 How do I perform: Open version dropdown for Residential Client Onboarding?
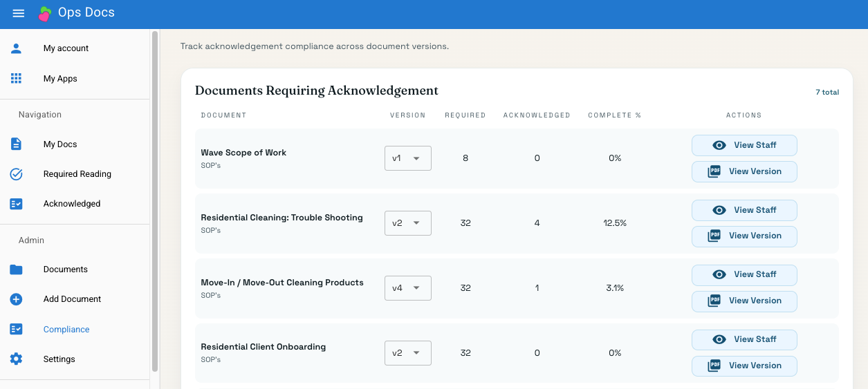[x=408, y=353]
